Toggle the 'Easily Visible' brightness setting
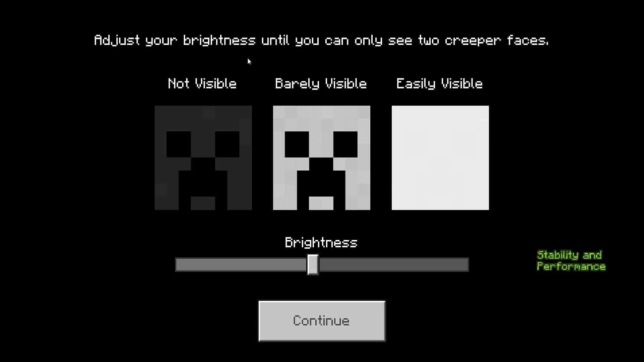The image size is (644, 362). 439,157
